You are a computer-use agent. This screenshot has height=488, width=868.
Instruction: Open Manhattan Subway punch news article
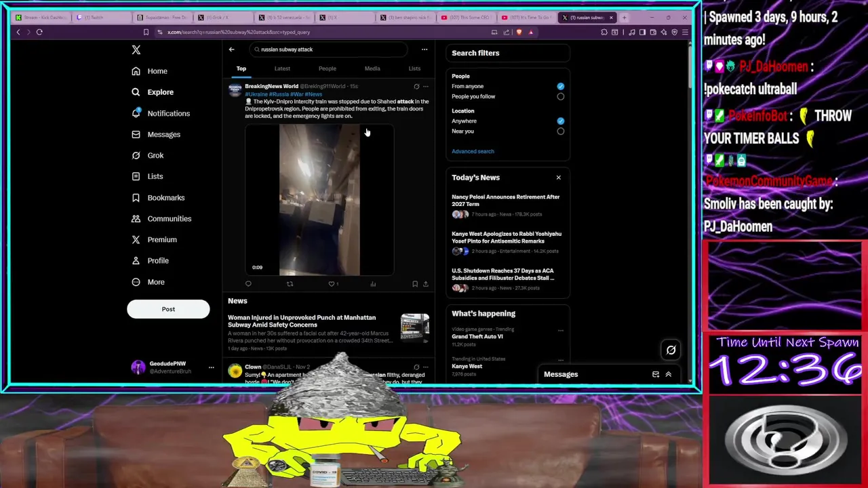(302, 321)
